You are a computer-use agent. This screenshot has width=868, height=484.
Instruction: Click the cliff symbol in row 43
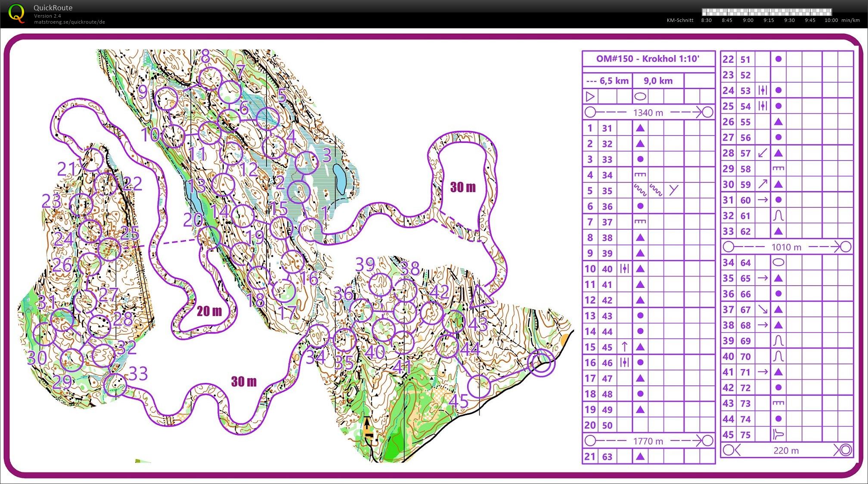pyautogui.click(x=778, y=403)
